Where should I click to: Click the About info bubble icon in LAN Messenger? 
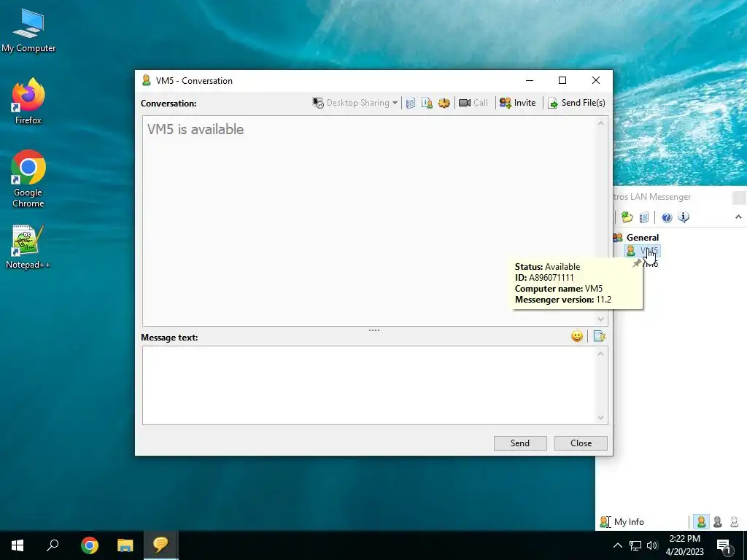click(684, 217)
